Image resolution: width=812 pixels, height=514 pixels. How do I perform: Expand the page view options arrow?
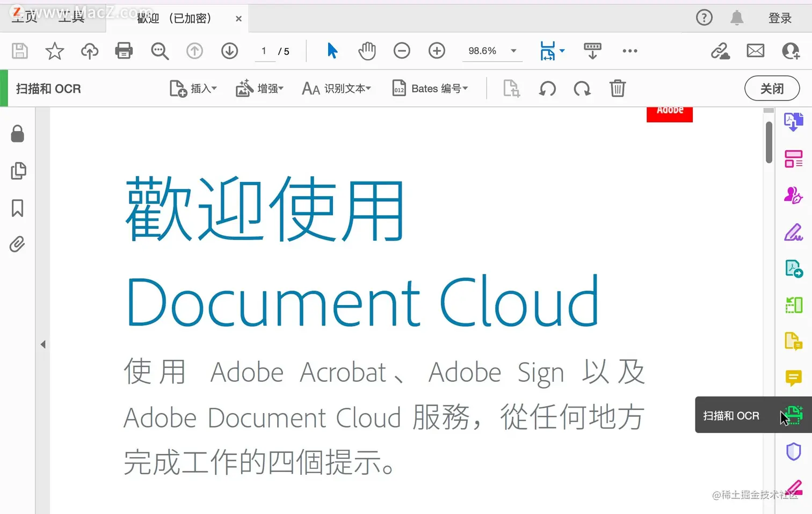[562, 51]
